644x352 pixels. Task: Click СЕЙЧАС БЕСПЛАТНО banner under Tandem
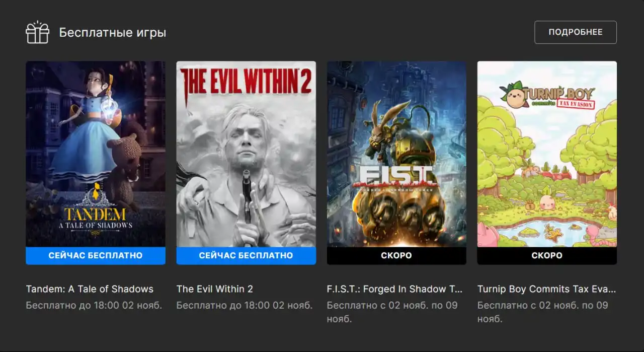[x=96, y=256]
